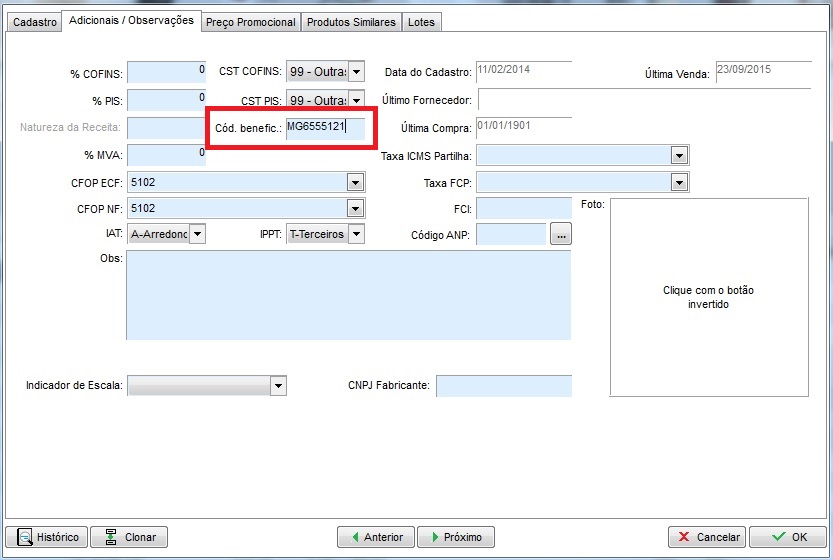This screenshot has height=560, width=833.
Task: Expand the CST COFINS dropdown
Action: (356, 72)
